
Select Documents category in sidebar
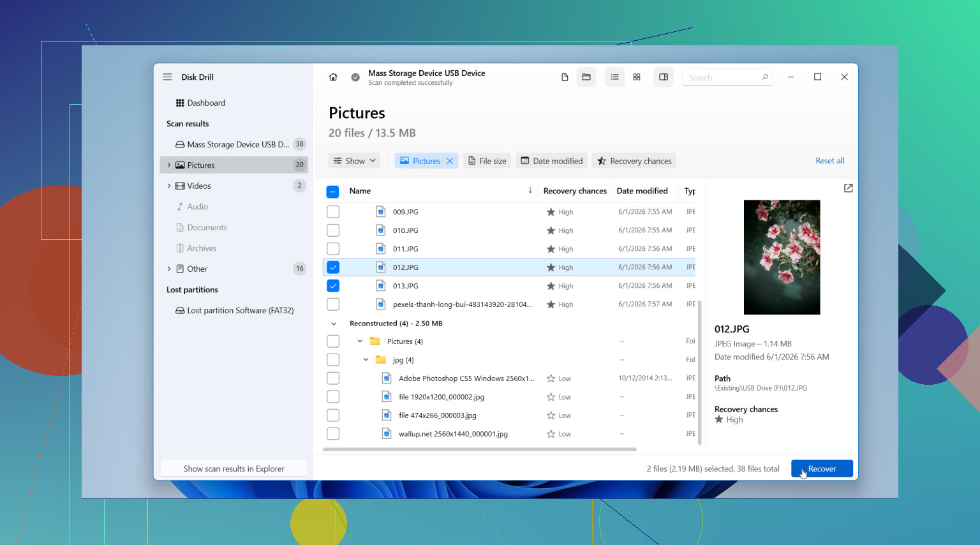[234, 227]
